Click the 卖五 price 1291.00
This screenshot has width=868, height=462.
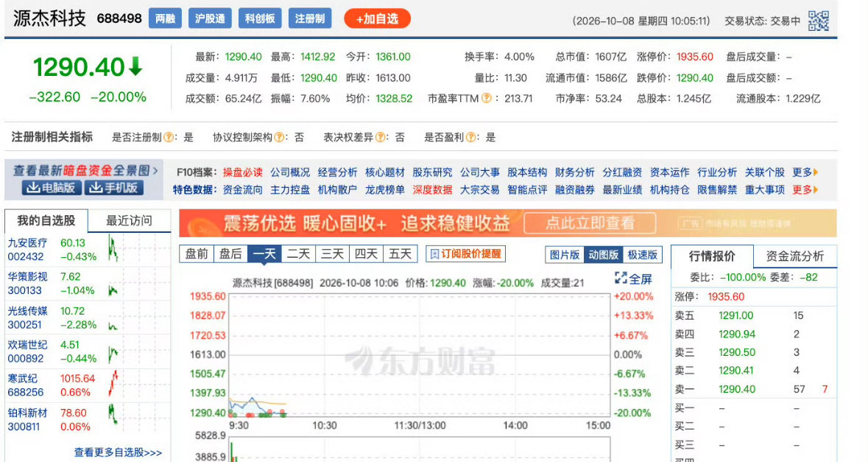click(x=735, y=315)
